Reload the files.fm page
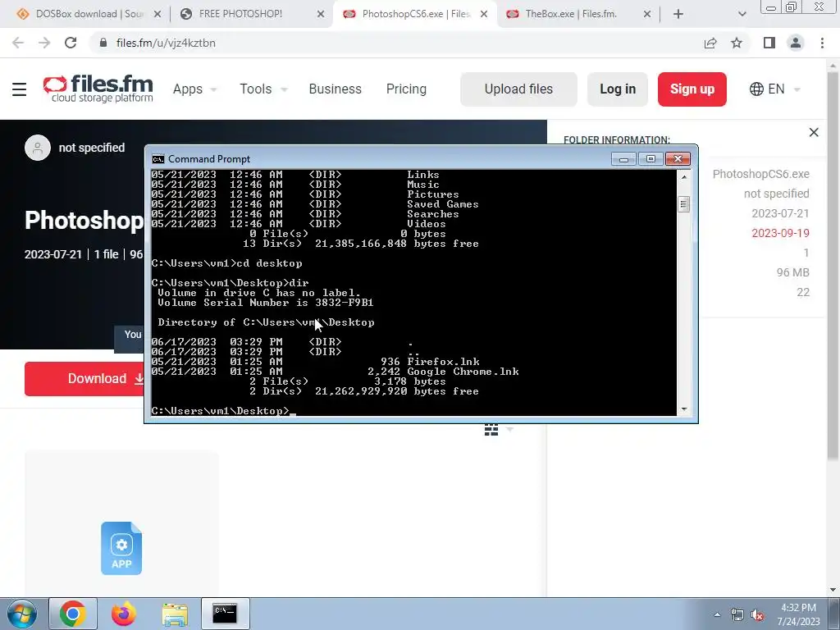 (x=71, y=43)
